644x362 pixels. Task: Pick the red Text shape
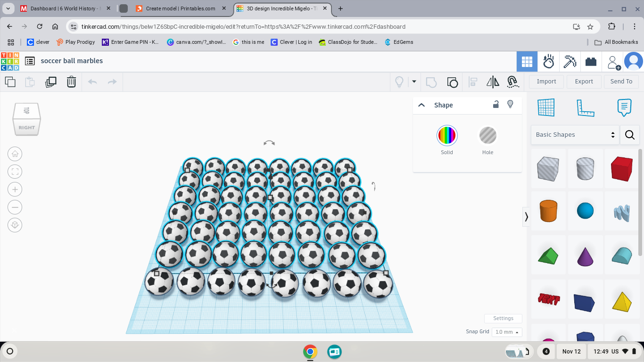548,299
